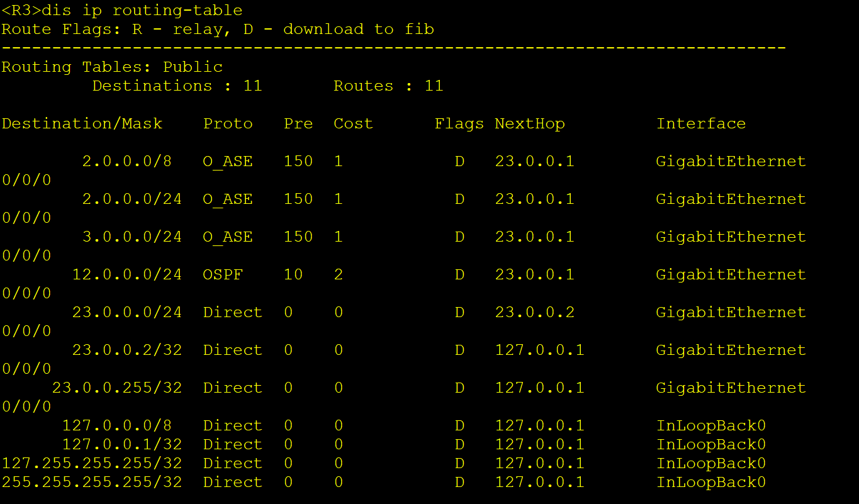Click next hop '127.0.0.1' in 255.255.255.255/32 row

coord(540,483)
